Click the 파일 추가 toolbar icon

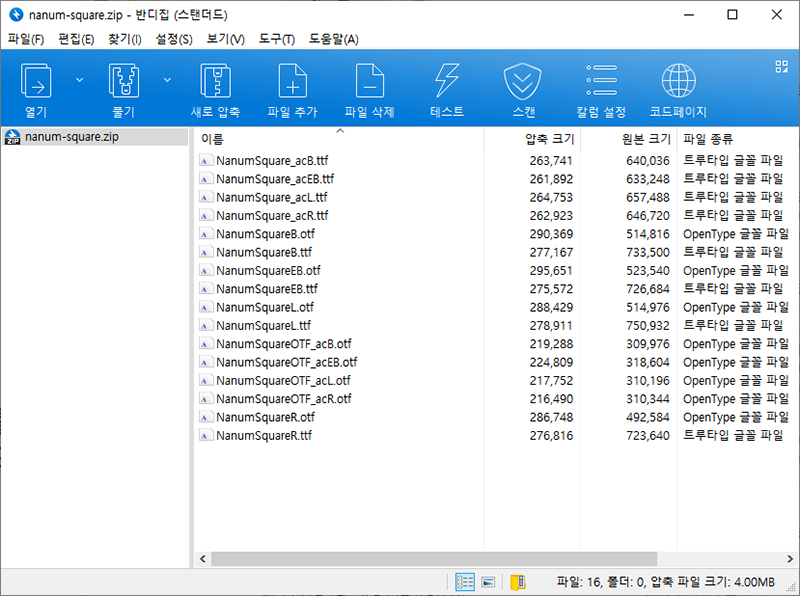click(292, 81)
